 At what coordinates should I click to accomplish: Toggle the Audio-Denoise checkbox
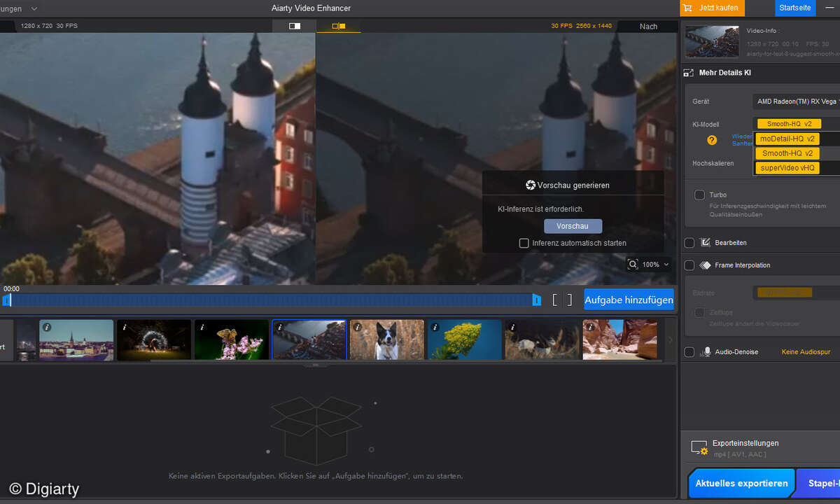point(689,352)
